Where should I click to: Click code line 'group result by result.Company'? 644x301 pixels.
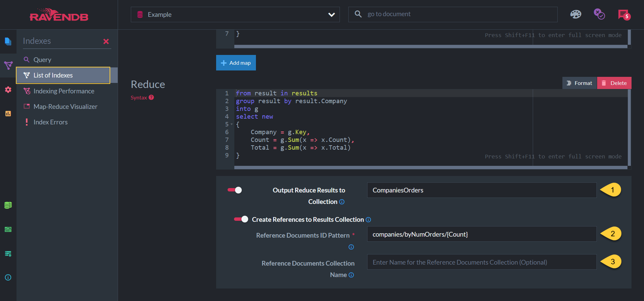(x=291, y=101)
